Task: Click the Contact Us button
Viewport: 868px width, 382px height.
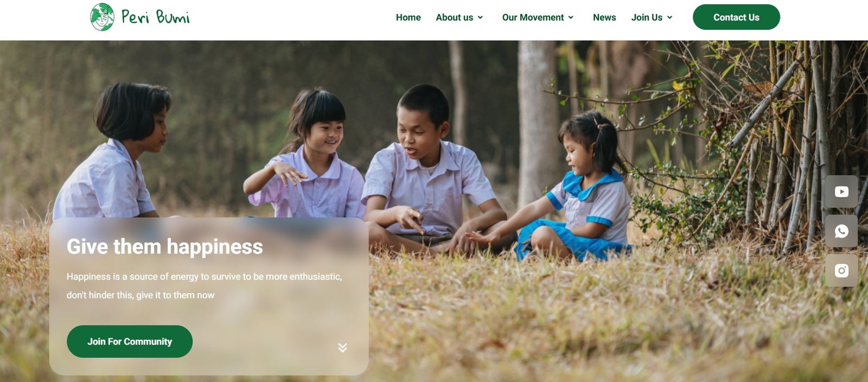Action: coord(736,17)
